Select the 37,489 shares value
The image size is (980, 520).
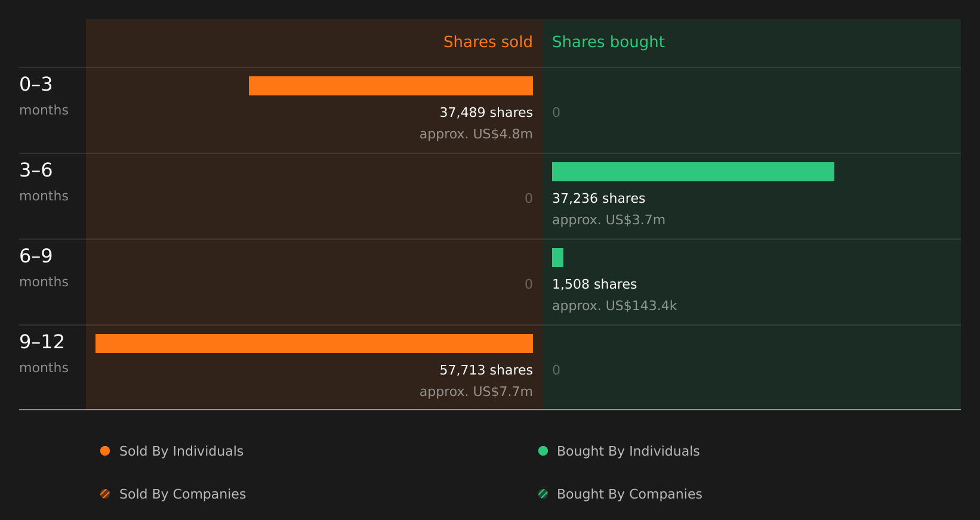click(486, 113)
